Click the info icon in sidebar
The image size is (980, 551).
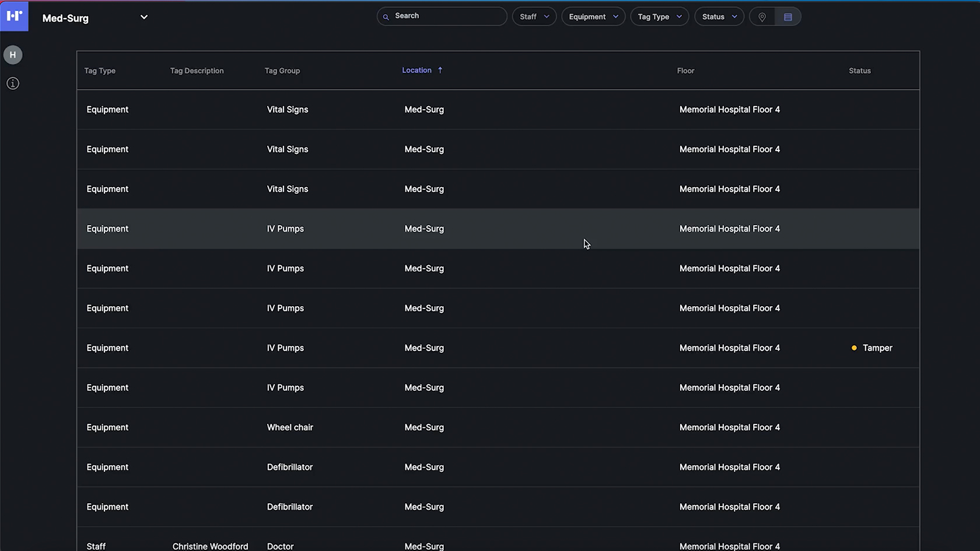[x=13, y=83]
